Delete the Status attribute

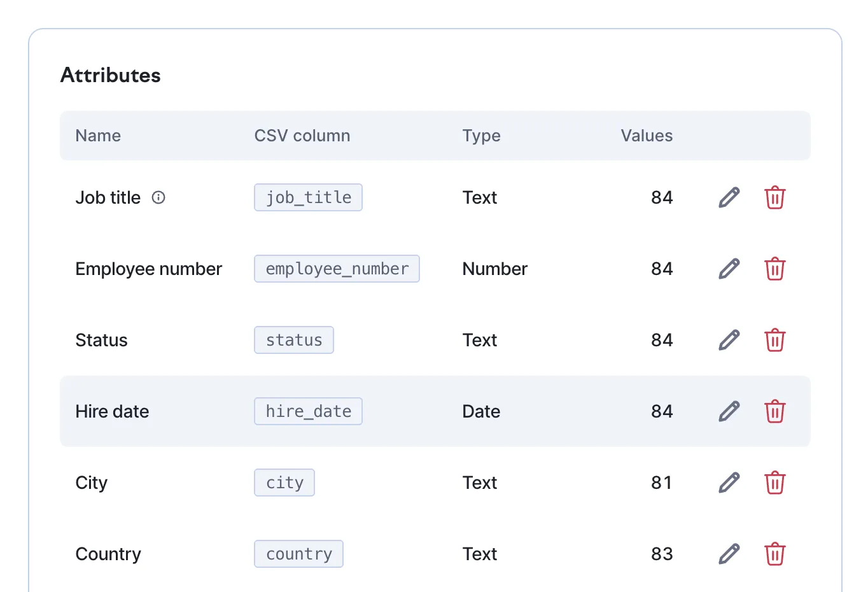click(774, 340)
